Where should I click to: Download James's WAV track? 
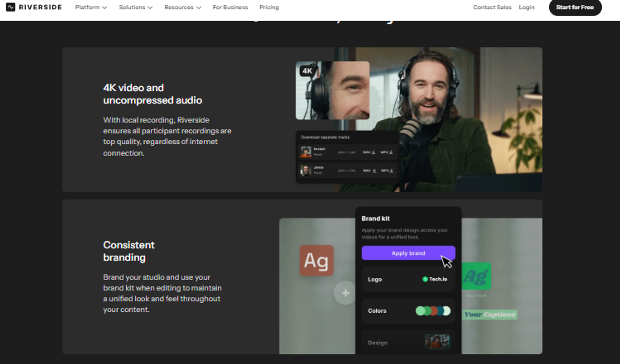369,170
